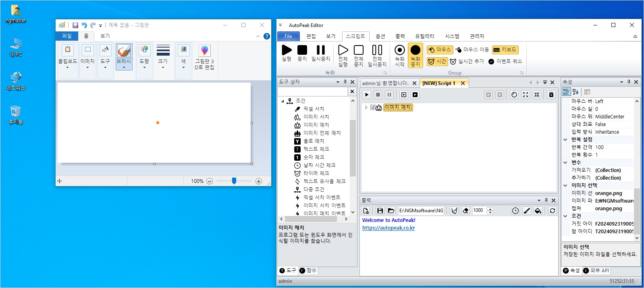This screenshot has height=288, width=644.
Task: Toggle the 이미지 매치 script node checkbox
Action: [x=373, y=108]
